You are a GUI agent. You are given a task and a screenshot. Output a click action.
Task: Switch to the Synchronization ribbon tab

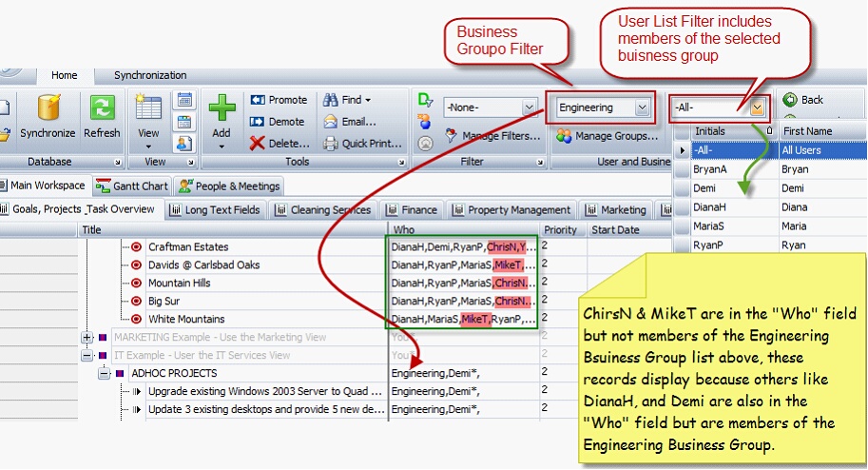point(150,75)
